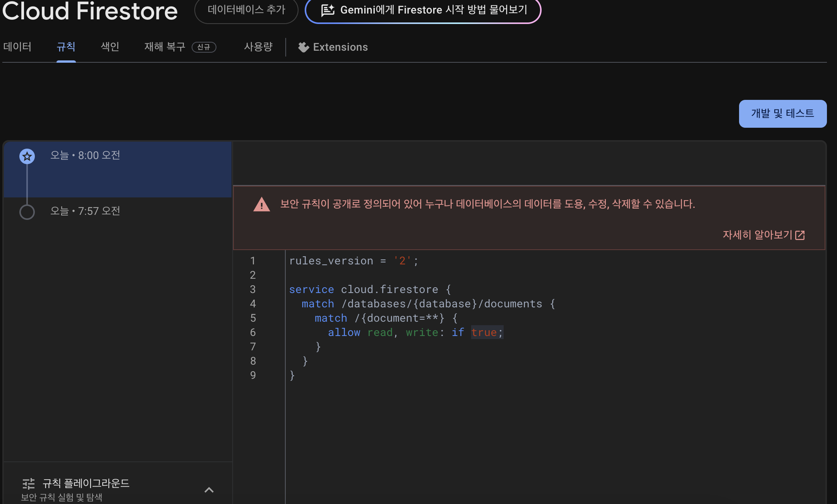
Task: Expand the 규칙 플레이그라운드 chevron
Action: point(209,490)
